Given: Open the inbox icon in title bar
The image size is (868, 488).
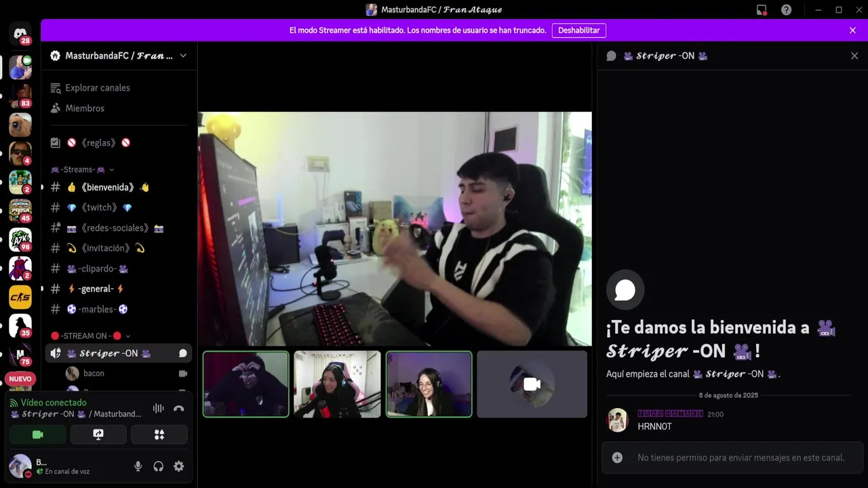Looking at the screenshot, I should (x=762, y=9).
